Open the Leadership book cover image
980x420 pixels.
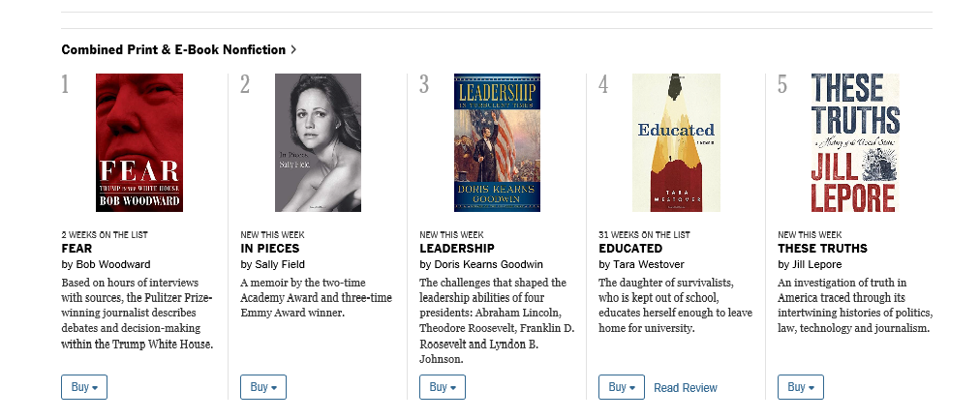pos(497,142)
